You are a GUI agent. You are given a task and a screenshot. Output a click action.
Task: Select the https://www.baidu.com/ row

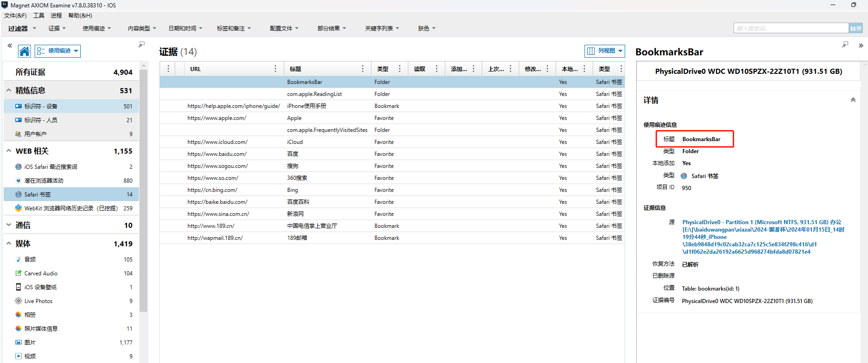tap(392, 154)
